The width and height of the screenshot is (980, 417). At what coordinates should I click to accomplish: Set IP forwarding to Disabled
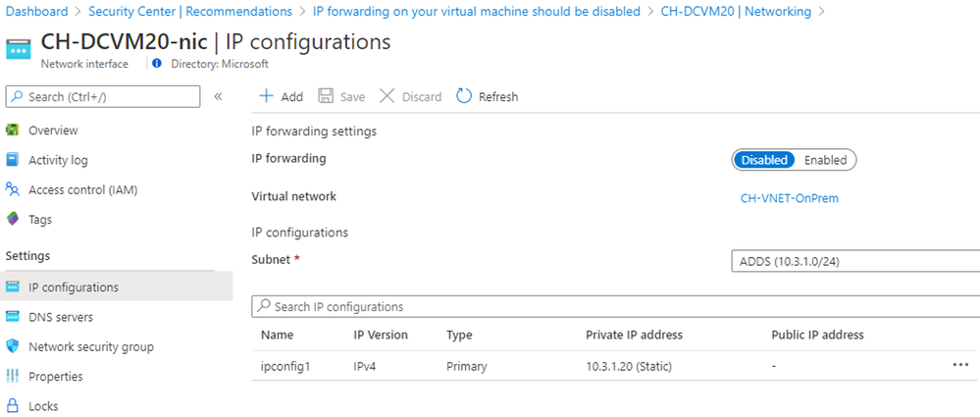[x=764, y=160]
